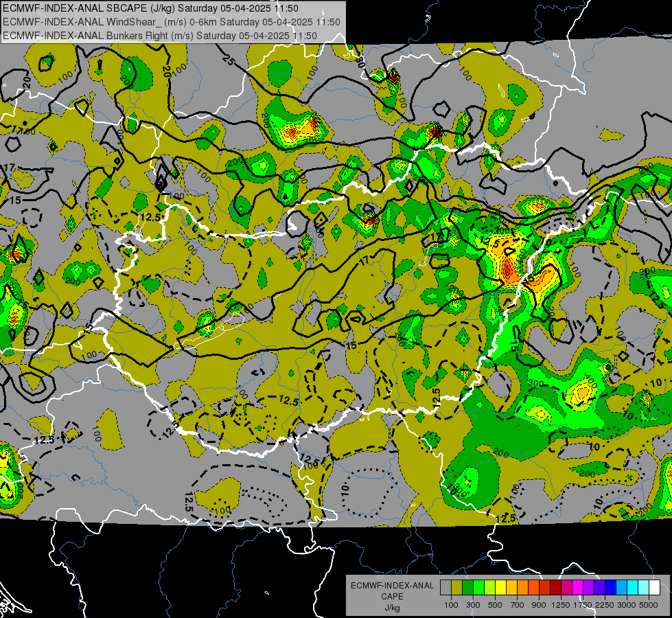Screen dimensions: 672x618
Task: Click the 3000 legend scale value
Action: click(x=627, y=605)
